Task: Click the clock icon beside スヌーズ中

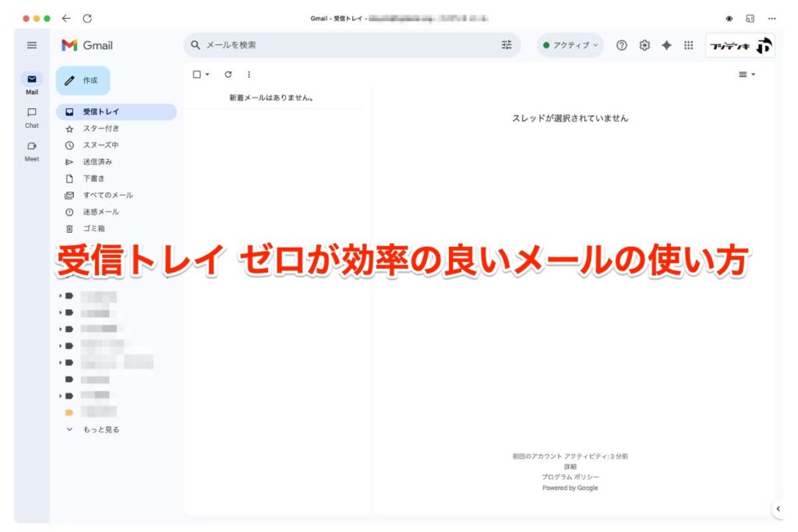Action: pyautogui.click(x=69, y=146)
